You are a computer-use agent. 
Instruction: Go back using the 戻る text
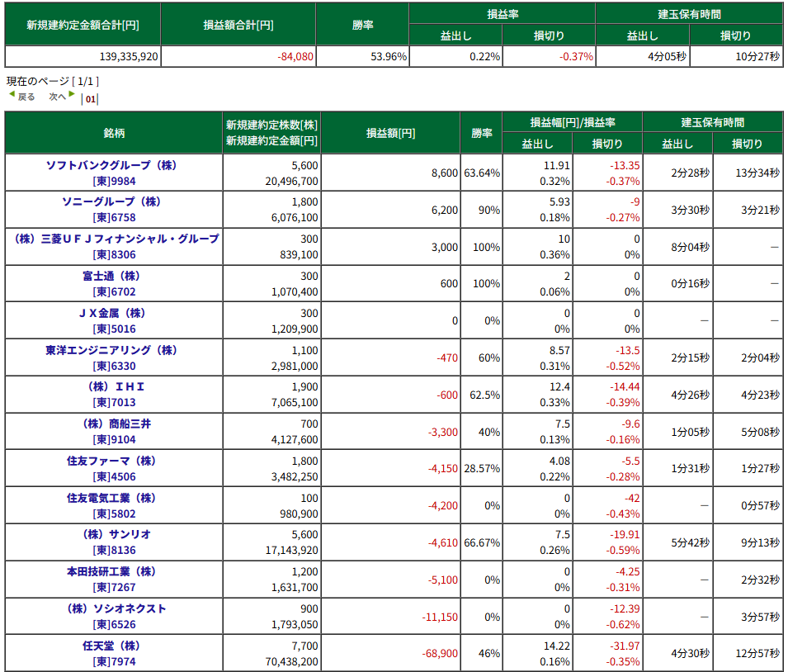(x=26, y=97)
